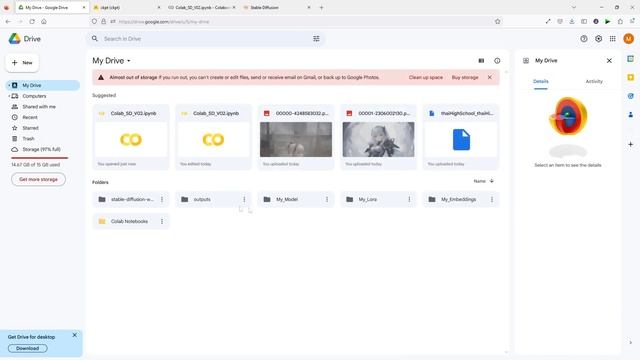
Task: Click the green play extension icon
Action: point(608,22)
